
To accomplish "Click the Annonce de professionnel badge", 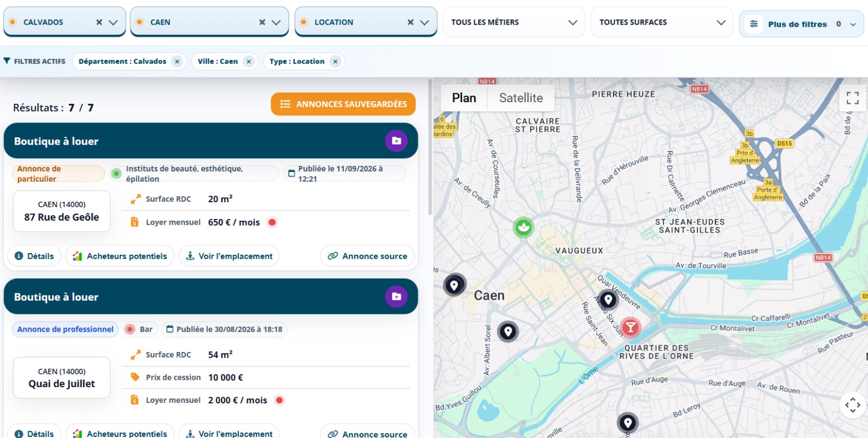I will coord(66,329).
